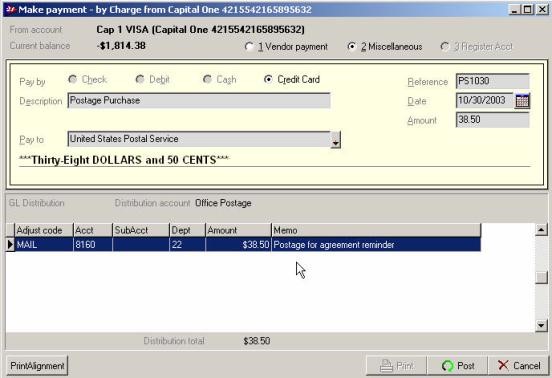Click the Amount field 38.50

pos(493,120)
